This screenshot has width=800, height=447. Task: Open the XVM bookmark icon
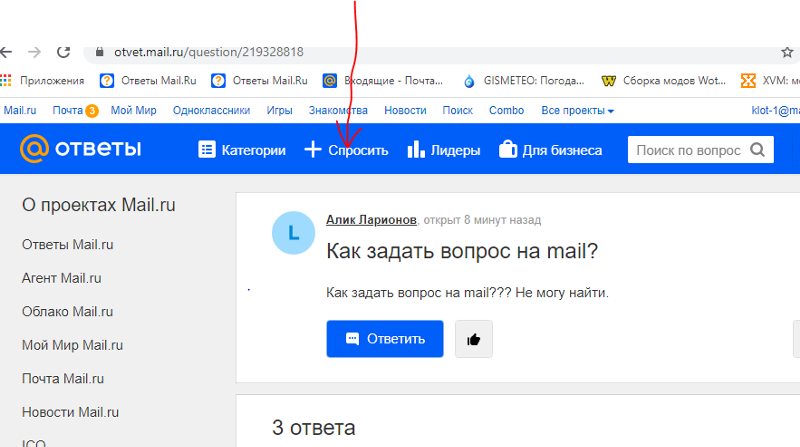(x=748, y=81)
